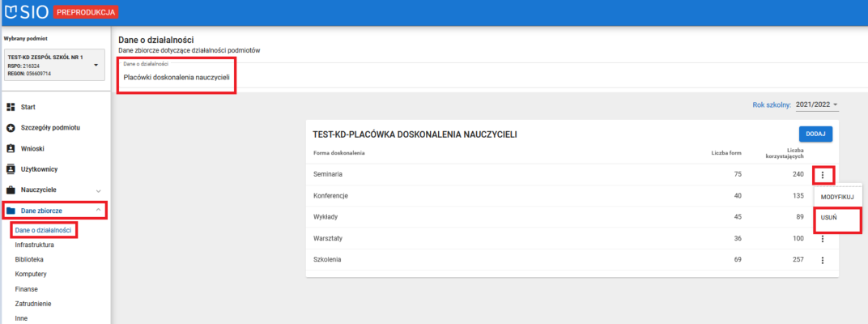Open three-dot menu for Warsztaty row
Screen dimensions: 868x324
tap(823, 238)
